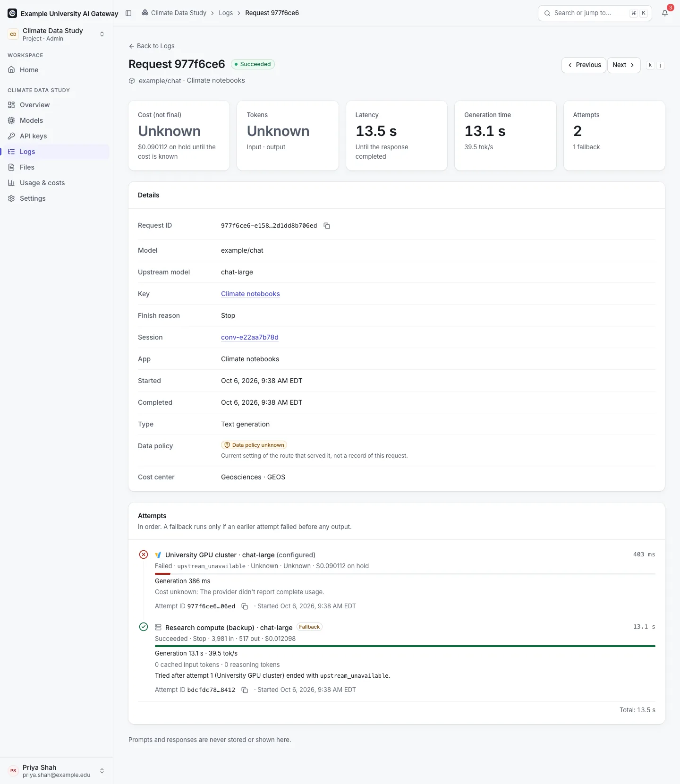Open the Climate notebooks key link
680x784 pixels.
(x=250, y=294)
